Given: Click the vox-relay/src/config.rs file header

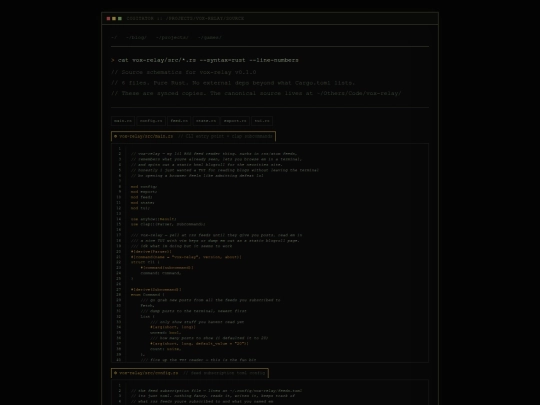Looking at the screenshot, I should point(190,373).
